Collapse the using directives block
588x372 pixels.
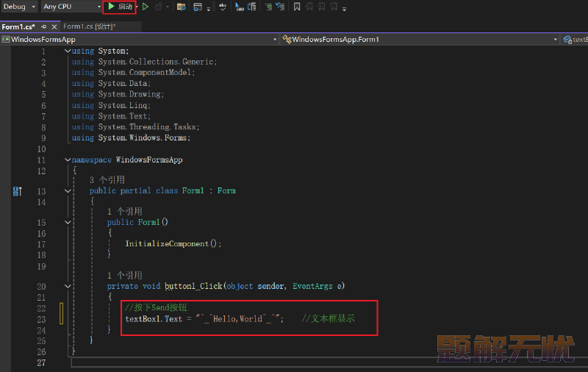click(68, 51)
